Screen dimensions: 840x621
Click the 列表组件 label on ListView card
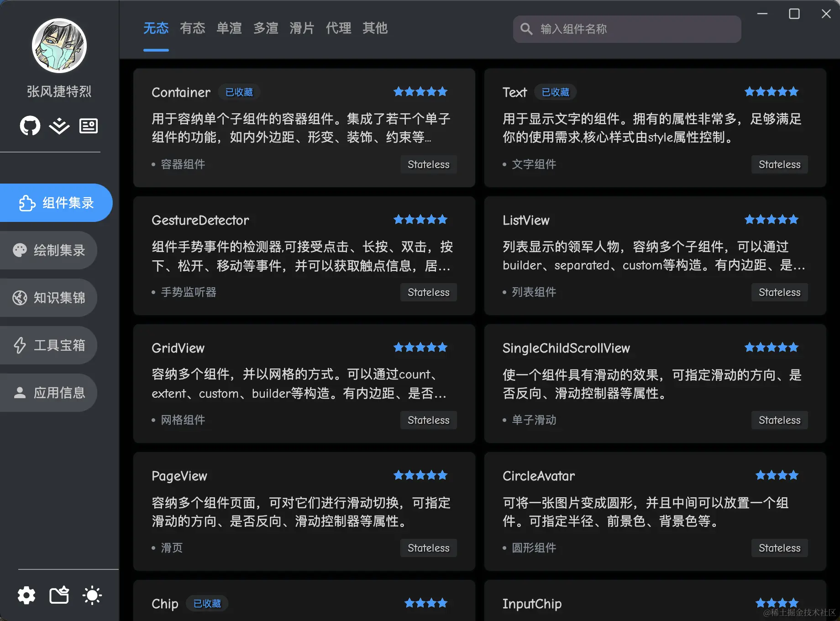pos(534,292)
